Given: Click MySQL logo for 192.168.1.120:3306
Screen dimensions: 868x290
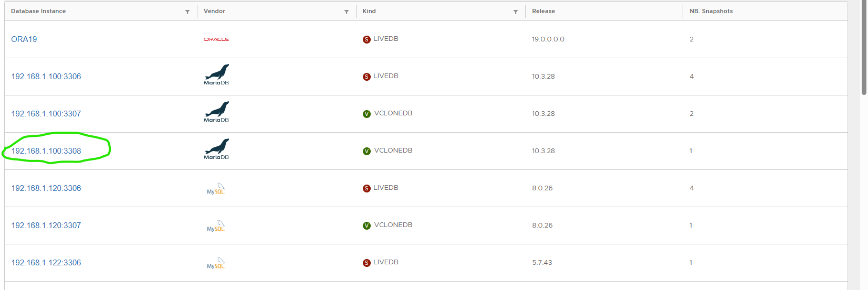Looking at the screenshot, I should (x=216, y=189).
